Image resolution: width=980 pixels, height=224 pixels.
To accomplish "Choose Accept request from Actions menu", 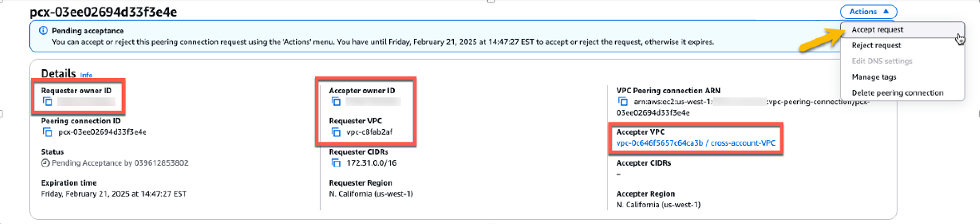I will (x=877, y=30).
